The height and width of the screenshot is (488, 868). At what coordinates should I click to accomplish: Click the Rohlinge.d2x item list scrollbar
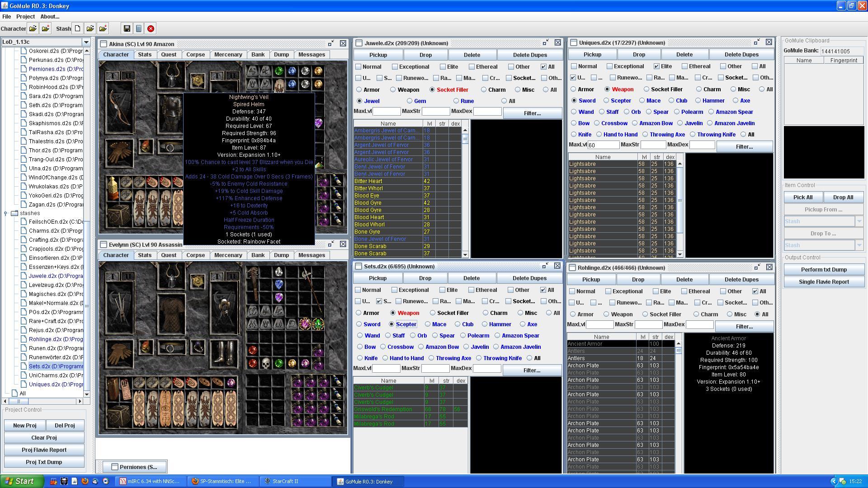[x=678, y=407]
